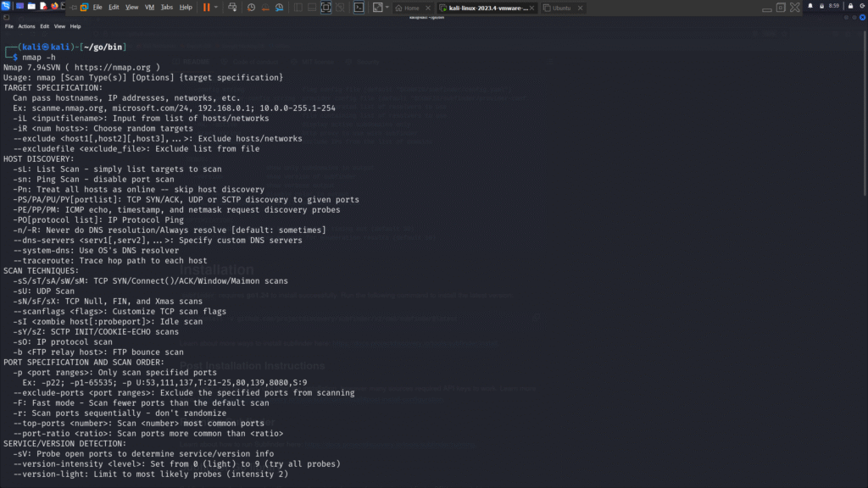This screenshot has height=488, width=868.
Task: Open the VM menu
Action: [x=149, y=8]
